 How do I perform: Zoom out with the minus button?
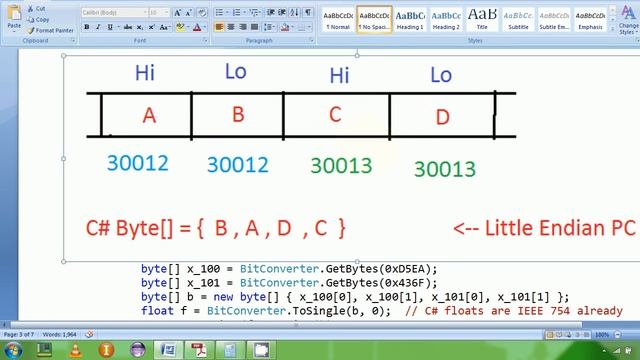(617, 335)
